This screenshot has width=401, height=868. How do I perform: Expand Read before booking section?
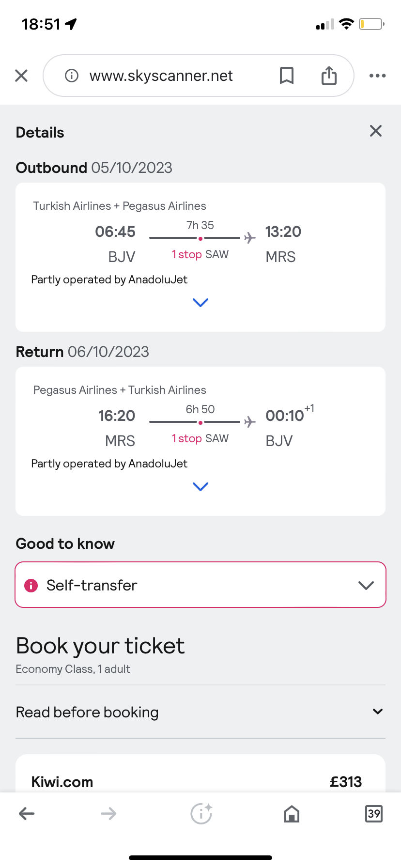pyautogui.click(x=200, y=712)
